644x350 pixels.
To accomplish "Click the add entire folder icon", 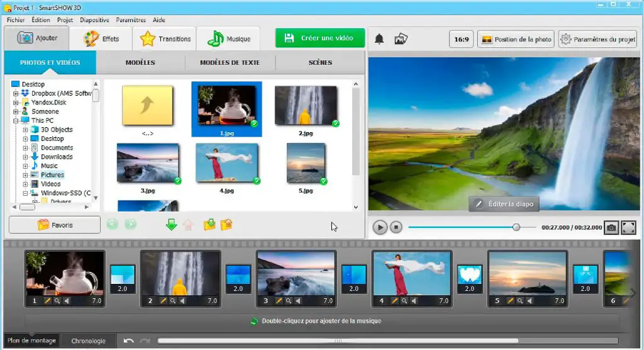I will (210, 225).
